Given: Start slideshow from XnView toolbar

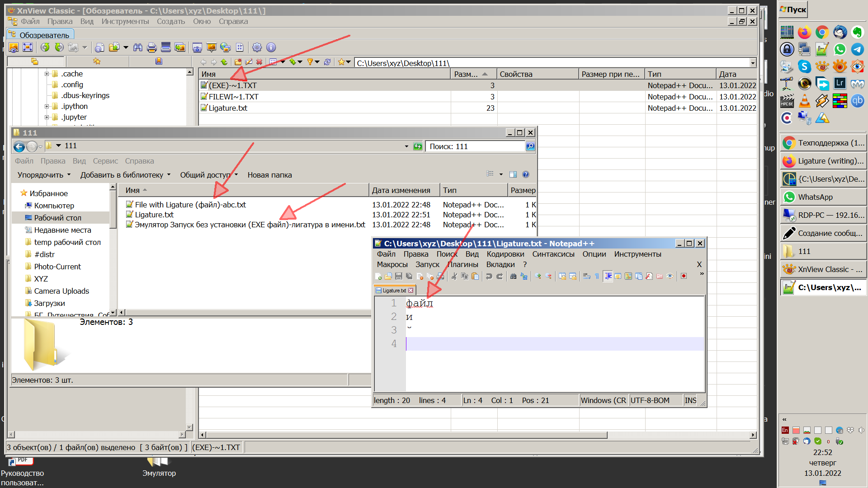Looking at the screenshot, I should (211, 47).
